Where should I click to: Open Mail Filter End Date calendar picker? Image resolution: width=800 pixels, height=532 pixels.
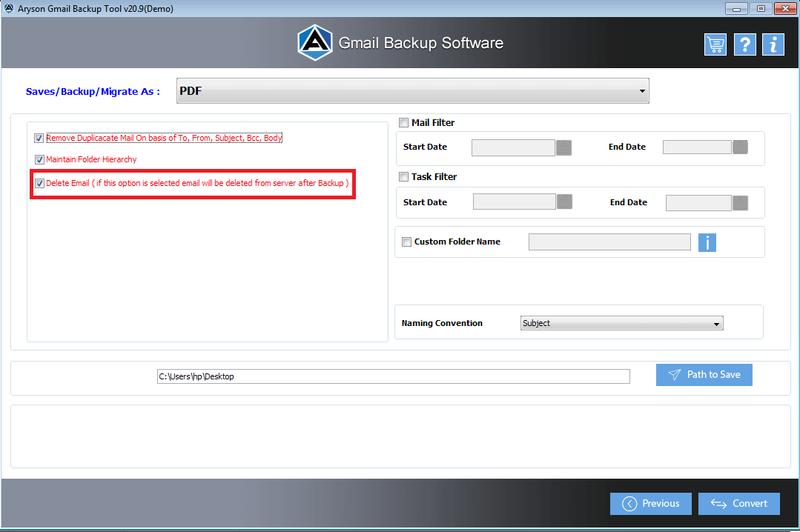(x=740, y=147)
